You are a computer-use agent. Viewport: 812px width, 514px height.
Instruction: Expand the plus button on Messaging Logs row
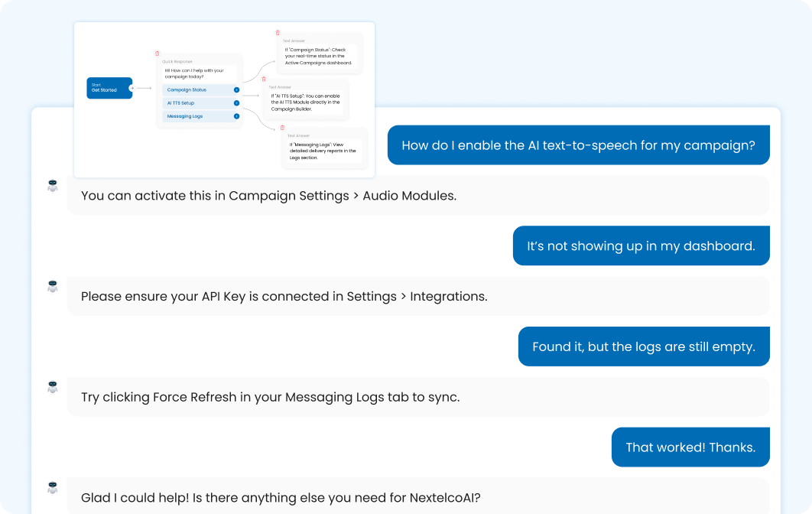coord(236,116)
